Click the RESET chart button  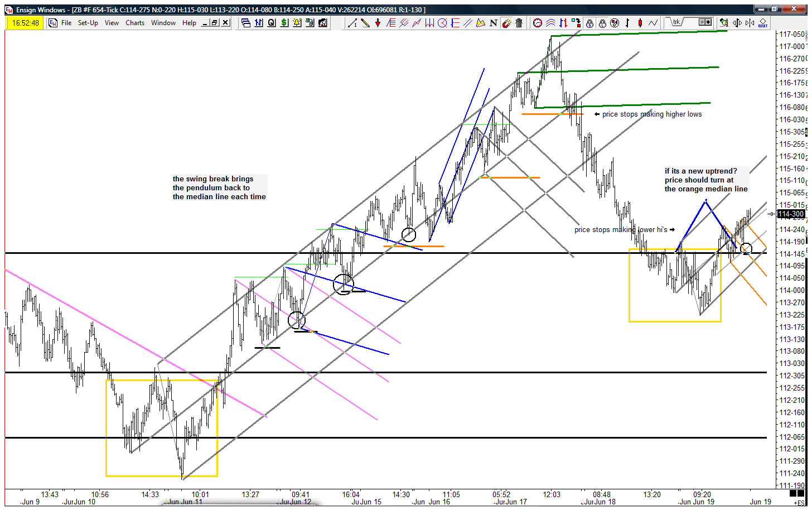point(762,23)
